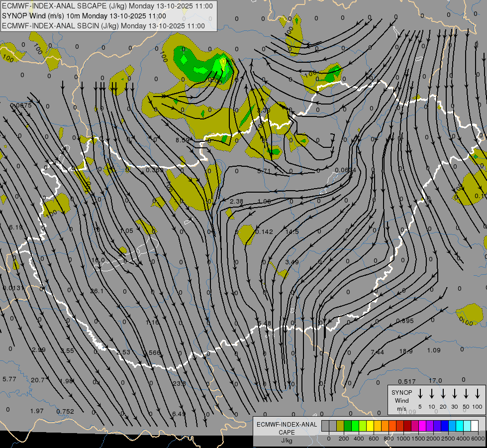The image size is (487, 448).
Task: Select the bright magenta CAPE scale swatch
Action: [x=422, y=426]
